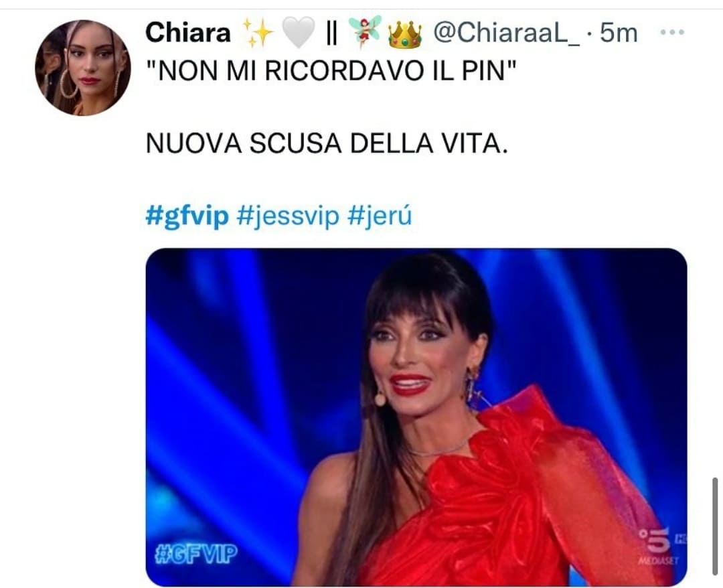Click the sparkles emoji in name
Viewport: 723px width, 588px height.
(x=257, y=33)
